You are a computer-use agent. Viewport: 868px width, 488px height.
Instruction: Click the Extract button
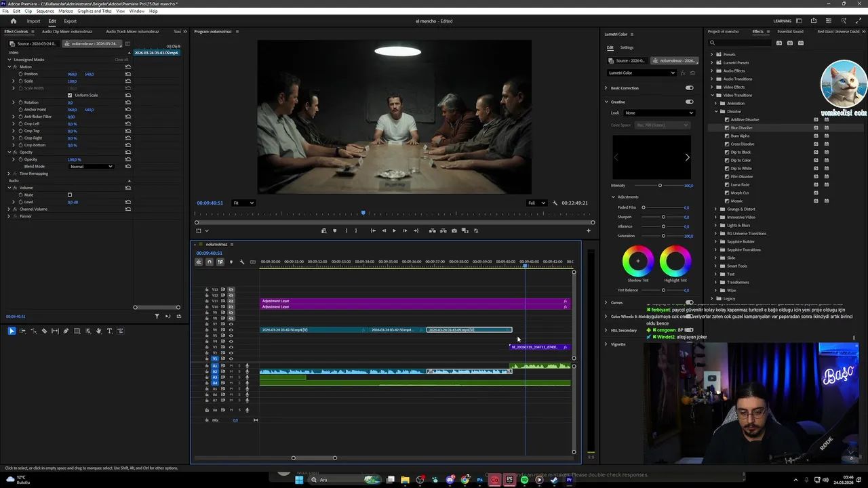[x=443, y=230]
